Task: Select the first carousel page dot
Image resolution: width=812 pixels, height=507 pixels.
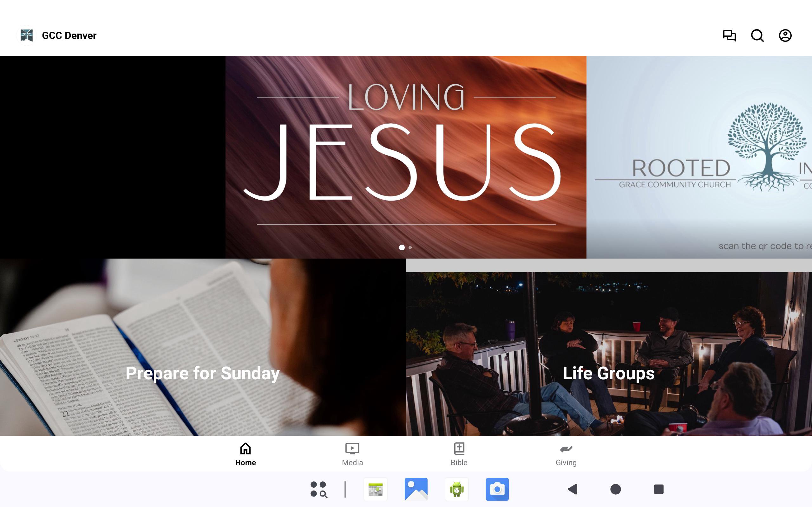Action: click(402, 247)
